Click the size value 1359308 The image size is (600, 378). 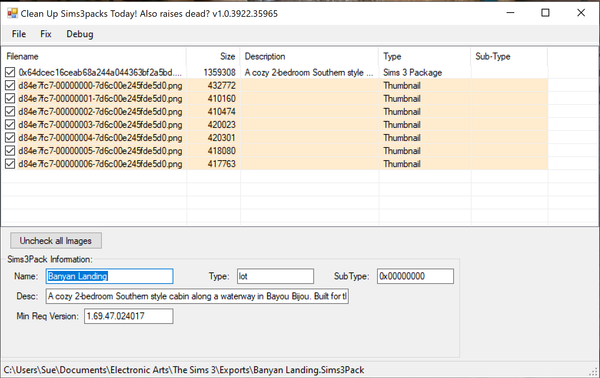tap(219, 72)
